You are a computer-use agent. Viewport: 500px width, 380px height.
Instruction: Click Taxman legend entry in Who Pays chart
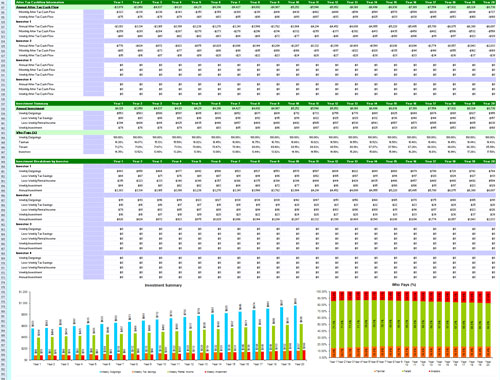(379, 371)
